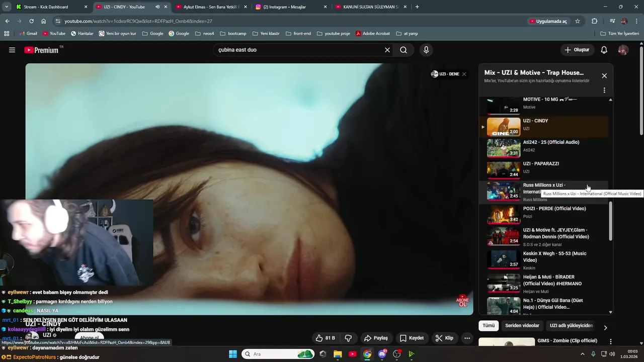
Task: Click Paylaş share button
Action: pos(376,338)
